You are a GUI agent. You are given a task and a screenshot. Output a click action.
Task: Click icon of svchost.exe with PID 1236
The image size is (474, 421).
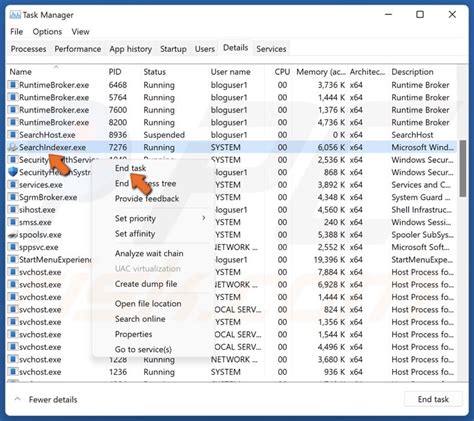pos(13,372)
